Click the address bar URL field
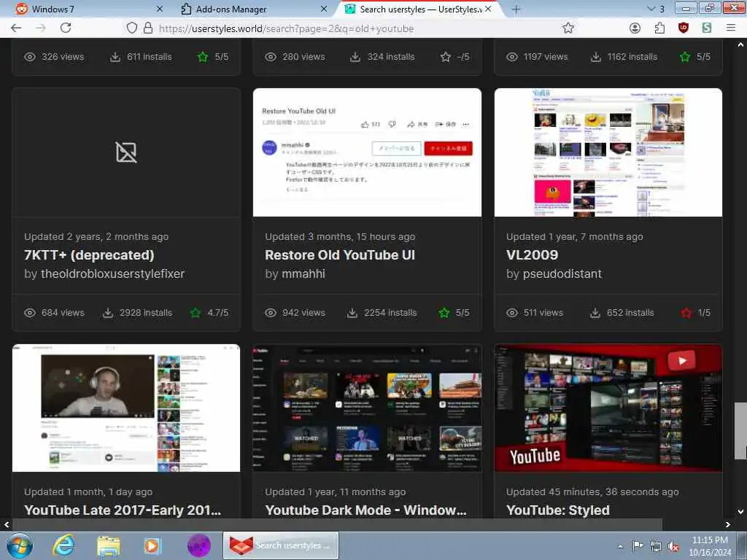Image resolution: width=747 pixels, height=560 pixels. [352, 28]
